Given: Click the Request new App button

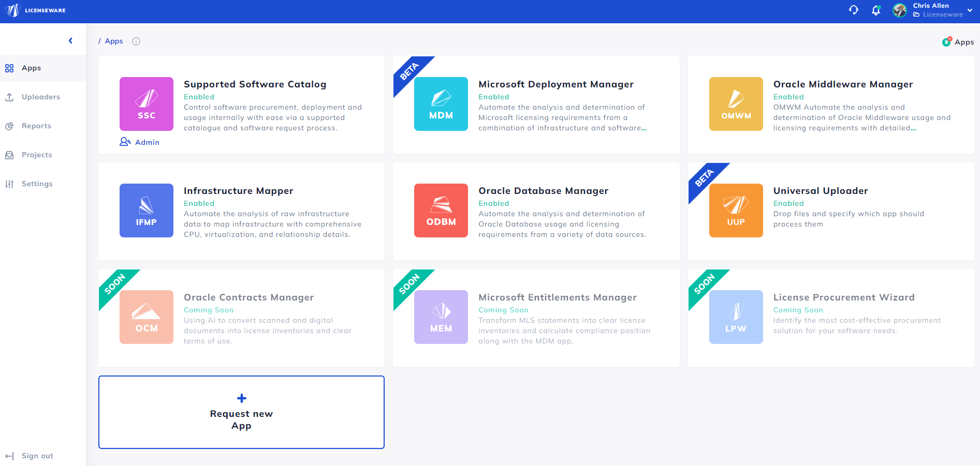Looking at the screenshot, I should (x=241, y=412).
